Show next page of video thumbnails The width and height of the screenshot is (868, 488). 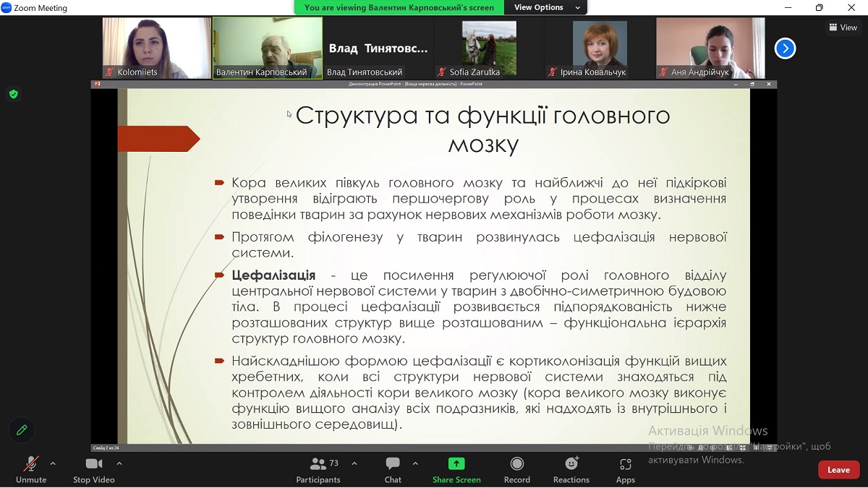tap(785, 48)
